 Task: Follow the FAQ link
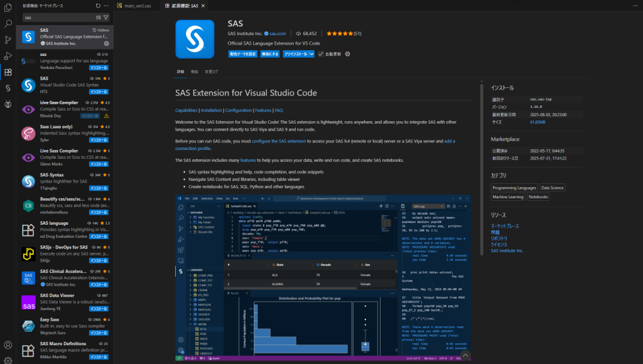point(279,110)
